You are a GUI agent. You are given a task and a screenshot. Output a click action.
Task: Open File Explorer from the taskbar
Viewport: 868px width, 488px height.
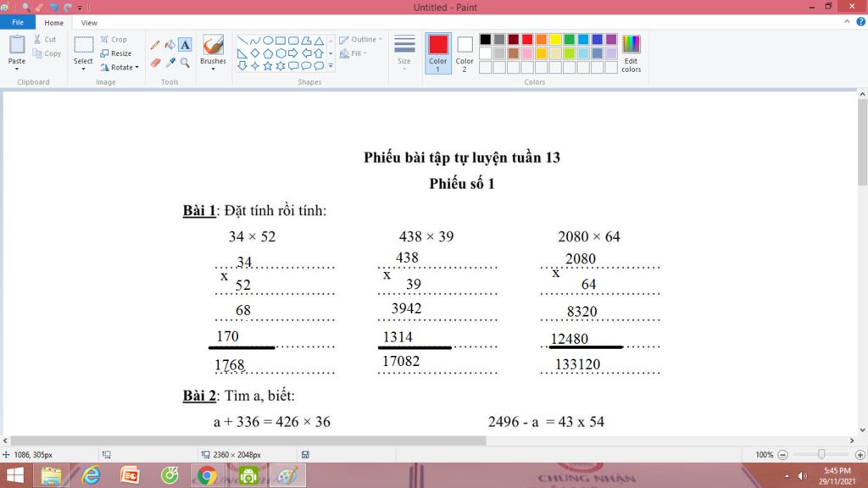tap(52, 475)
